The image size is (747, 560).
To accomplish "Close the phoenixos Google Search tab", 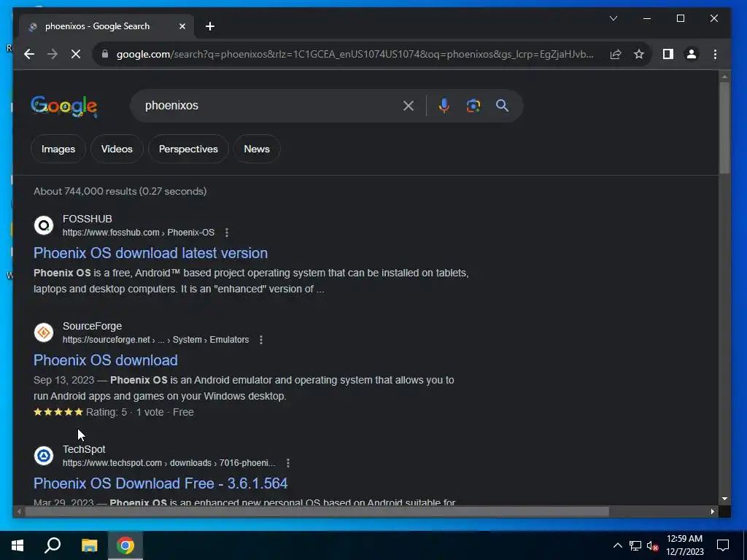I will (x=182, y=26).
